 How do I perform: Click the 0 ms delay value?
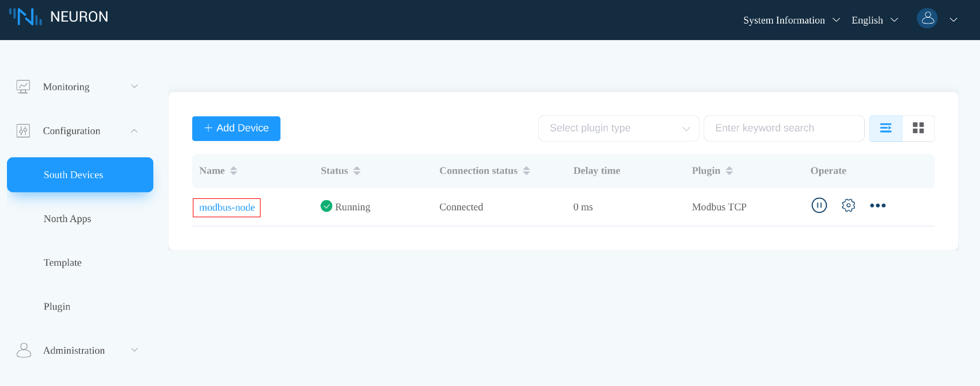[583, 207]
